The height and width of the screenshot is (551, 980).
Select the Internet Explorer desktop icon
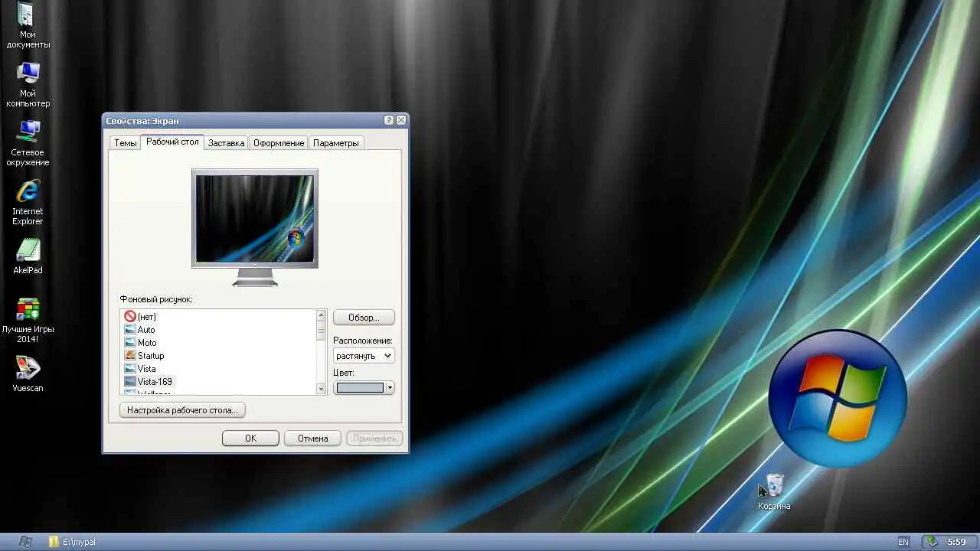tap(28, 202)
